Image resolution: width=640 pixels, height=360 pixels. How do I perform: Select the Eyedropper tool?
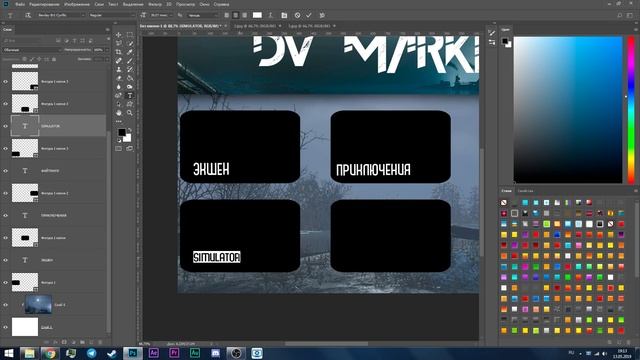click(x=130, y=52)
